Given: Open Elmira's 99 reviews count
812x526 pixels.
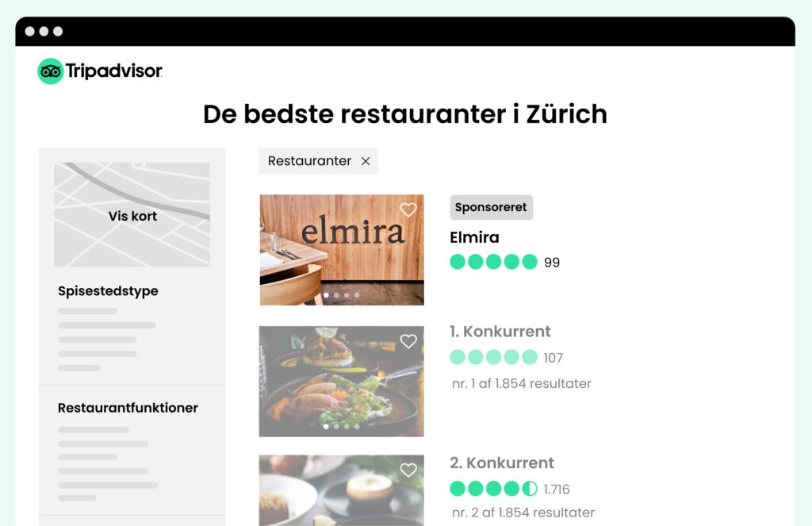Looking at the screenshot, I should coord(552,263).
